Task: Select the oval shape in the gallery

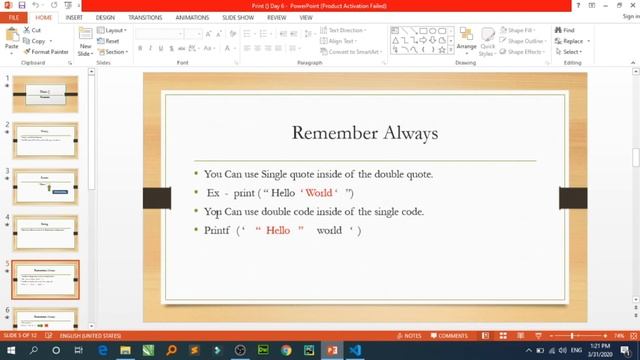Action: click(432, 31)
